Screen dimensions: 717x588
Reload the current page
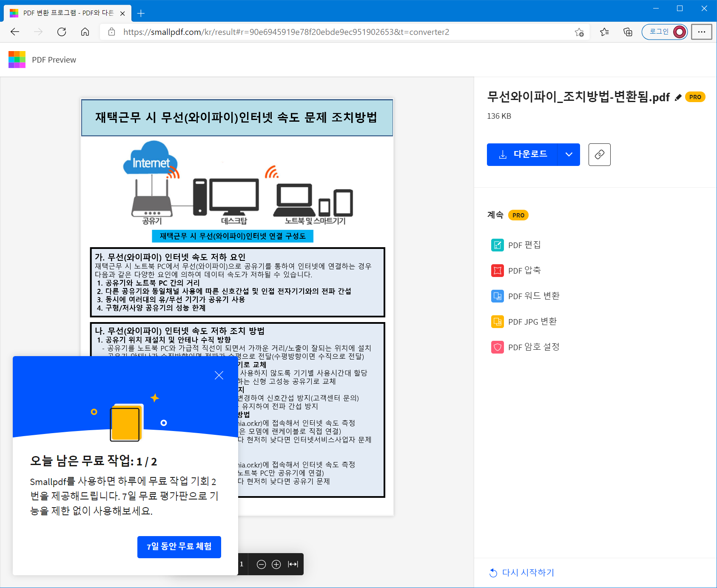pos(62,32)
